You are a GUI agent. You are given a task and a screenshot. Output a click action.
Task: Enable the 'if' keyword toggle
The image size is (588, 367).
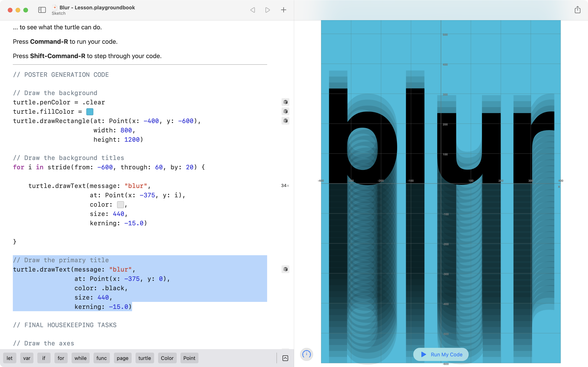[44, 358]
